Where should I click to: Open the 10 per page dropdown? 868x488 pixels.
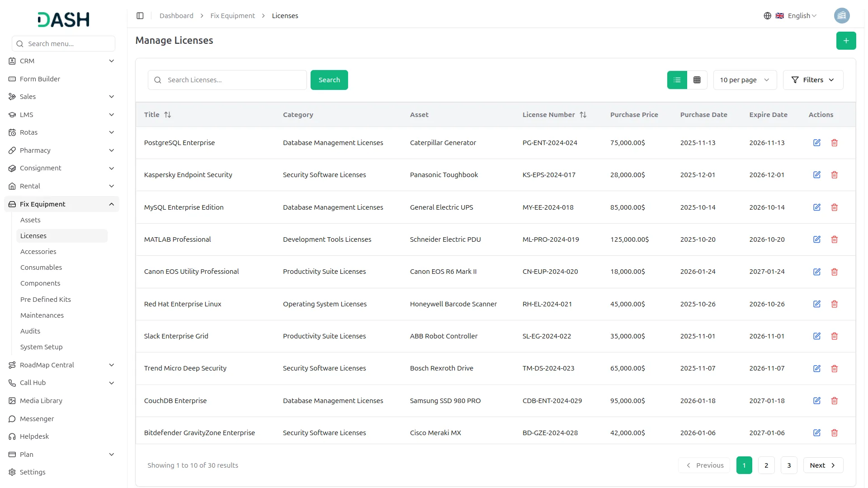tap(745, 80)
